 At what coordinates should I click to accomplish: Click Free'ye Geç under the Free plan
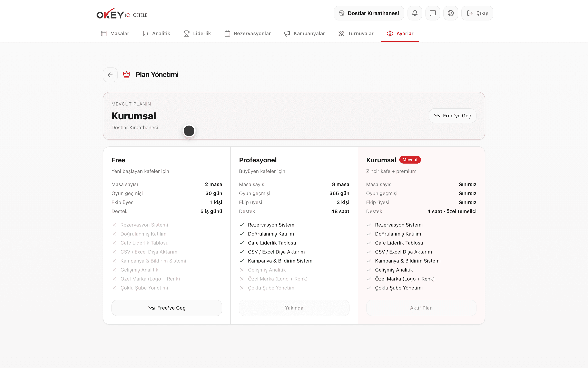[167, 308]
